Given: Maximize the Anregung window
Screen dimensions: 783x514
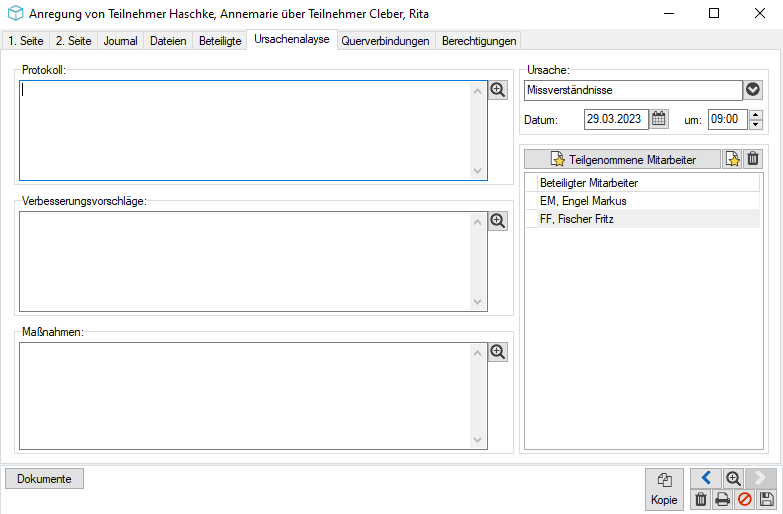Looking at the screenshot, I should click(x=714, y=13).
